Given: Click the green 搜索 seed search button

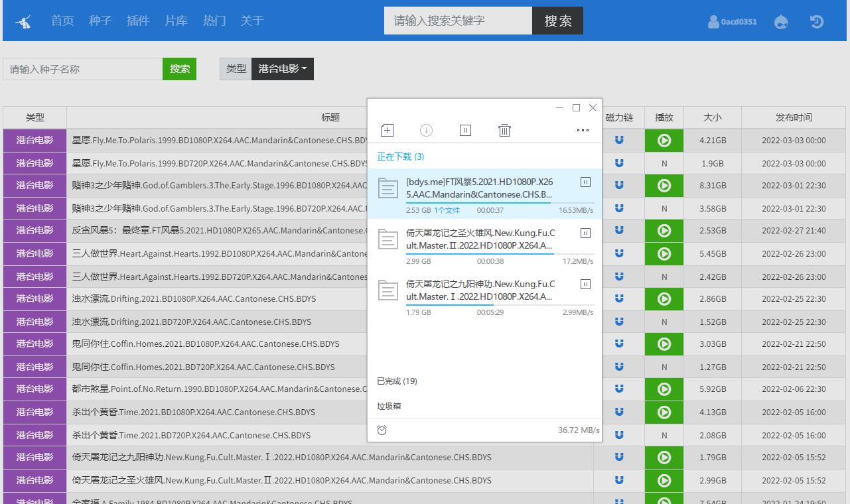Looking at the screenshot, I should pos(179,69).
